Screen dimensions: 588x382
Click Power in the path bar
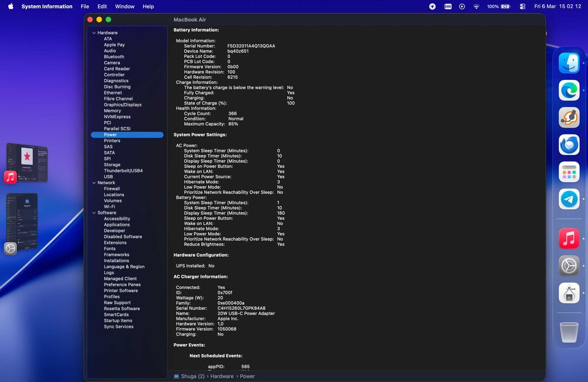pyautogui.click(x=247, y=376)
